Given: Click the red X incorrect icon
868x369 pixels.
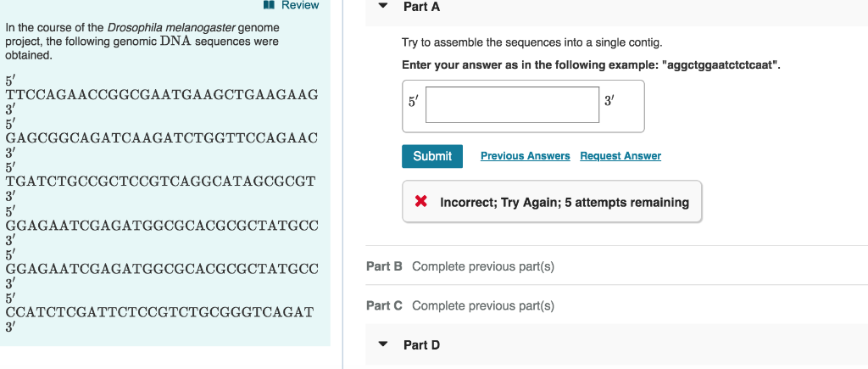Looking at the screenshot, I should point(420,202).
